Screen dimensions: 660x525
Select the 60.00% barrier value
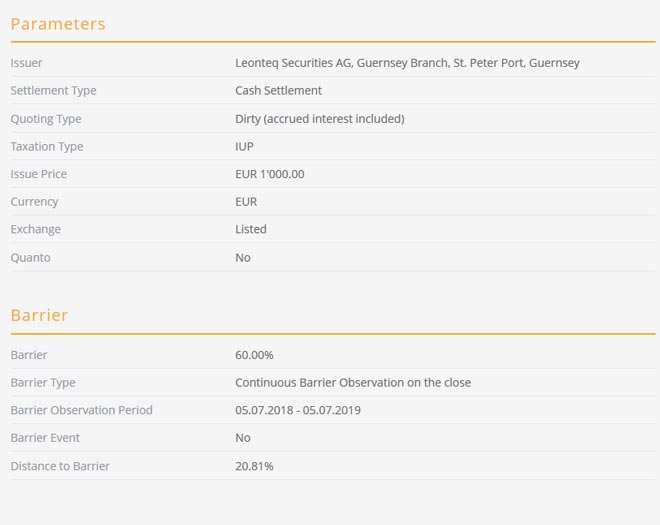pyautogui.click(x=254, y=355)
